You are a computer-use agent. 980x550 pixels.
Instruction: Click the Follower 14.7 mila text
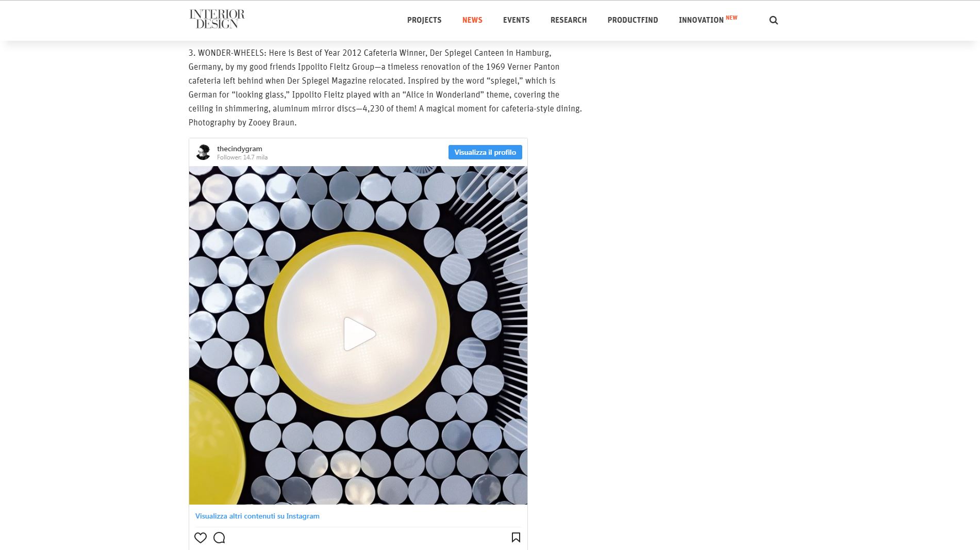(242, 157)
